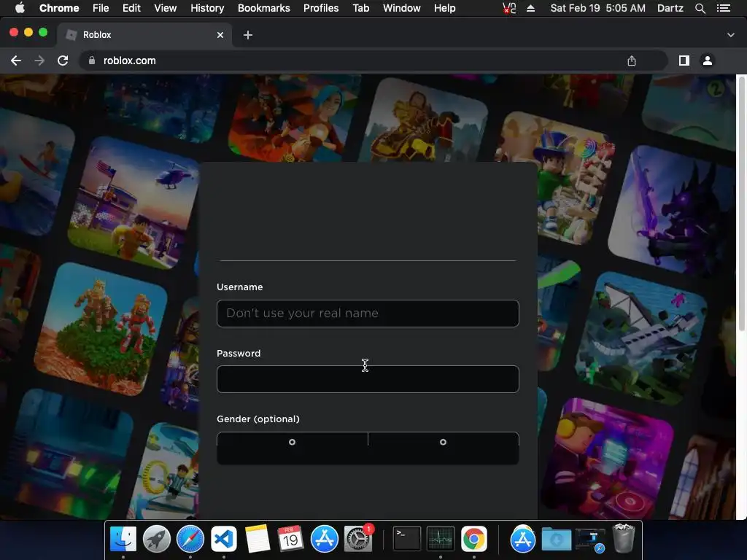The width and height of the screenshot is (747, 560).
Task: Open Spotlight search
Action: tap(700, 8)
